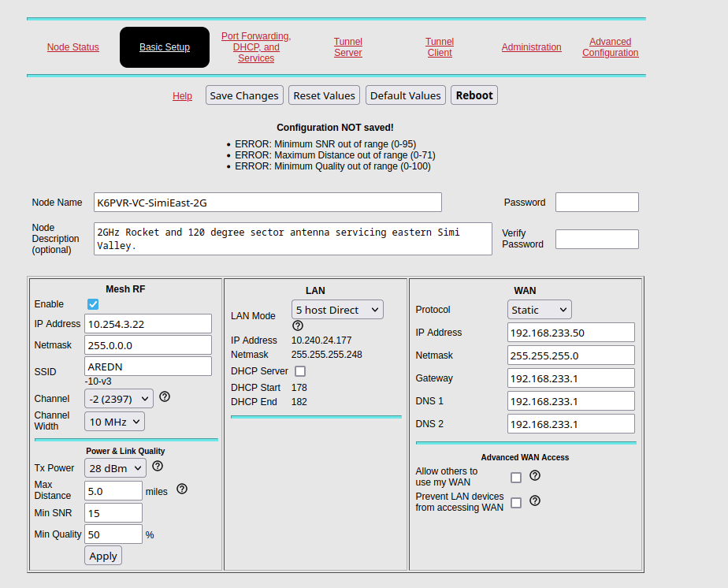This screenshot has width=728, height=588.
Task: Open the Channel dropdown
Action: point(117,398)
